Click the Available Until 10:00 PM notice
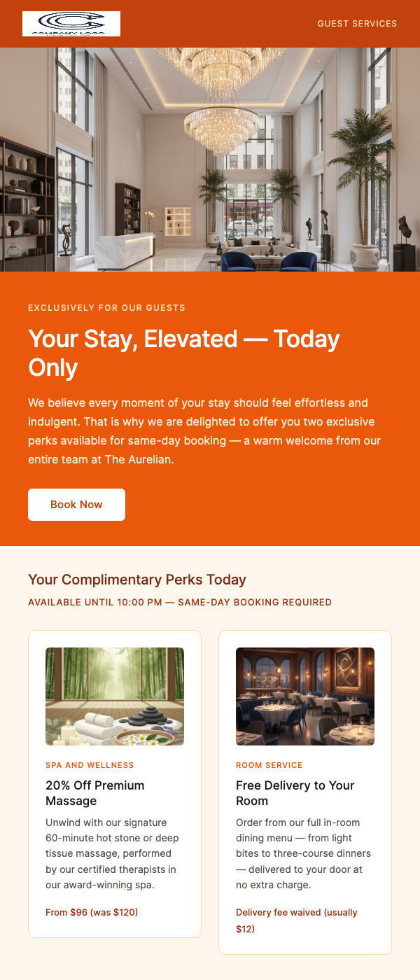Viewport: 420px width, 980px height. pos(179,602)
